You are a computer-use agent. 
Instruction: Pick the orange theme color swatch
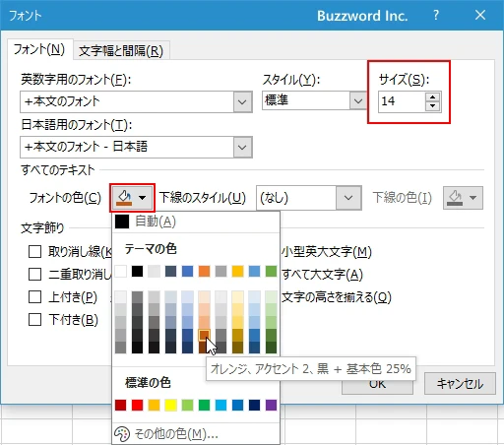(204, 272)
